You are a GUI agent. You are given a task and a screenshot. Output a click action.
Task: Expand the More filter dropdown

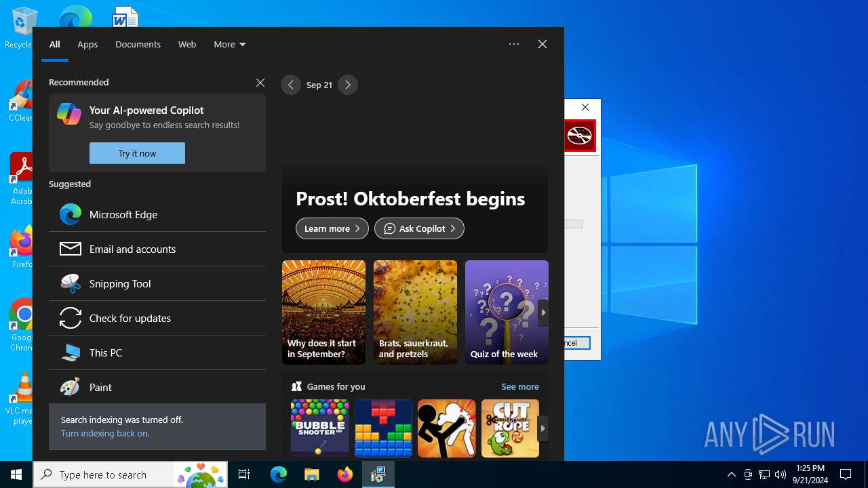[x=230, y=44]
